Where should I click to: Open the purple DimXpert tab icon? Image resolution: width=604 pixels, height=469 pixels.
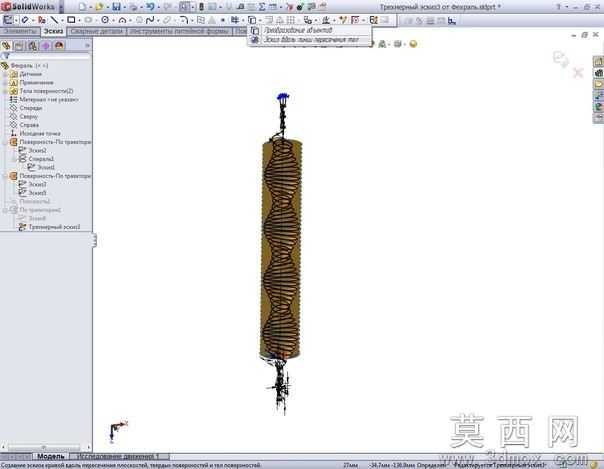point(46,46)
